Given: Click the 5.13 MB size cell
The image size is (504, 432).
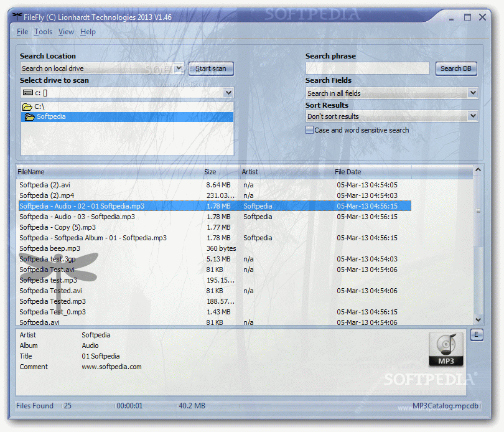Looking at the screenshot, I should (x=218, y=260).
